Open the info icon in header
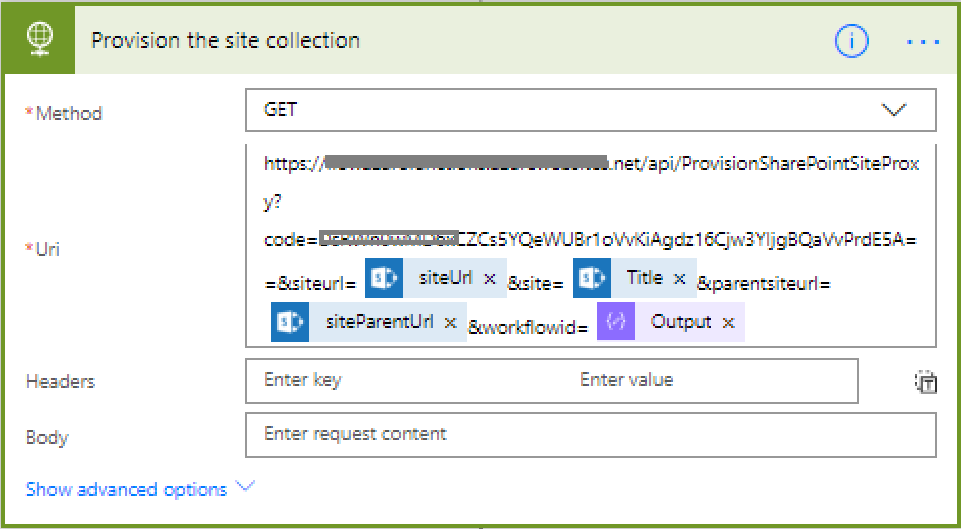The image size is (961, 529). 851,41
